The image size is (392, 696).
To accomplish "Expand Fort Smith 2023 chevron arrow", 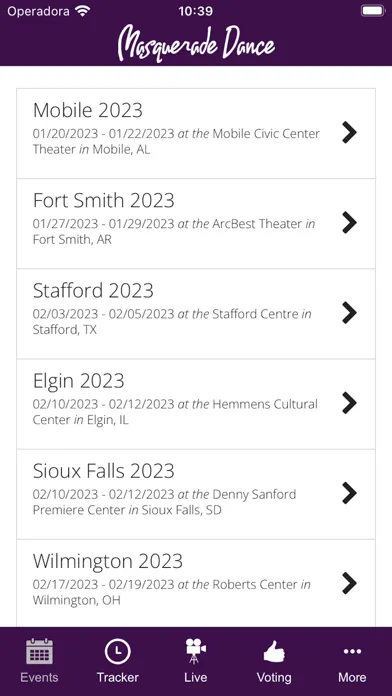I will (349, 222).
